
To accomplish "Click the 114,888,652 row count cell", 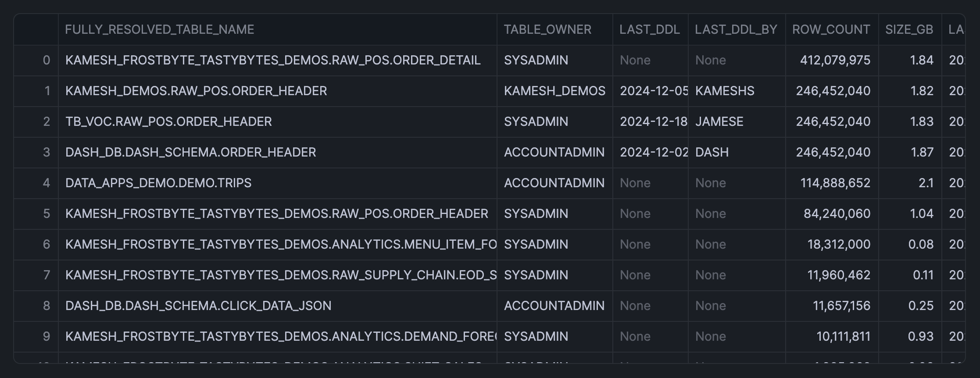I will (835, 183).
